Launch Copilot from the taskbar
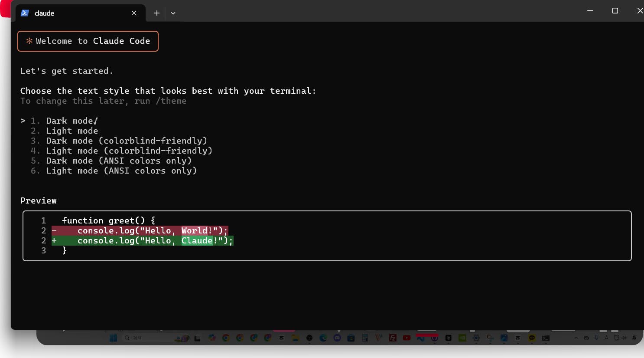644x358 pixels. [x=212, y=338]
